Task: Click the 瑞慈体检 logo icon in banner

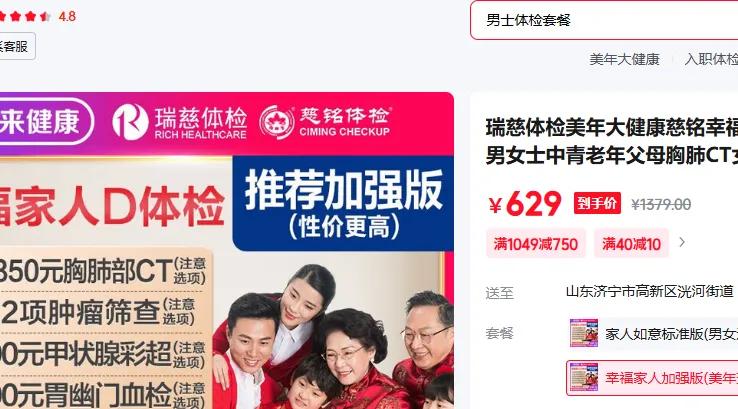Action: [x=130, y=121]
